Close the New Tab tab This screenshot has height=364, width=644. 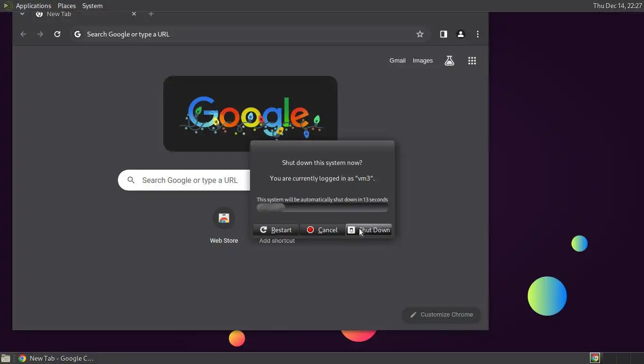coord(134,14)
